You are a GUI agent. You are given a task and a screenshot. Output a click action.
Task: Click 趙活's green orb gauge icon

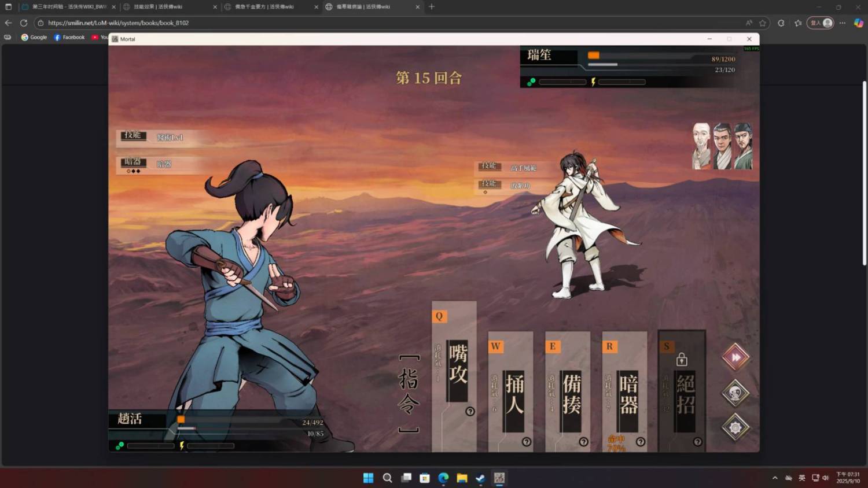click(x=120, y=446)
